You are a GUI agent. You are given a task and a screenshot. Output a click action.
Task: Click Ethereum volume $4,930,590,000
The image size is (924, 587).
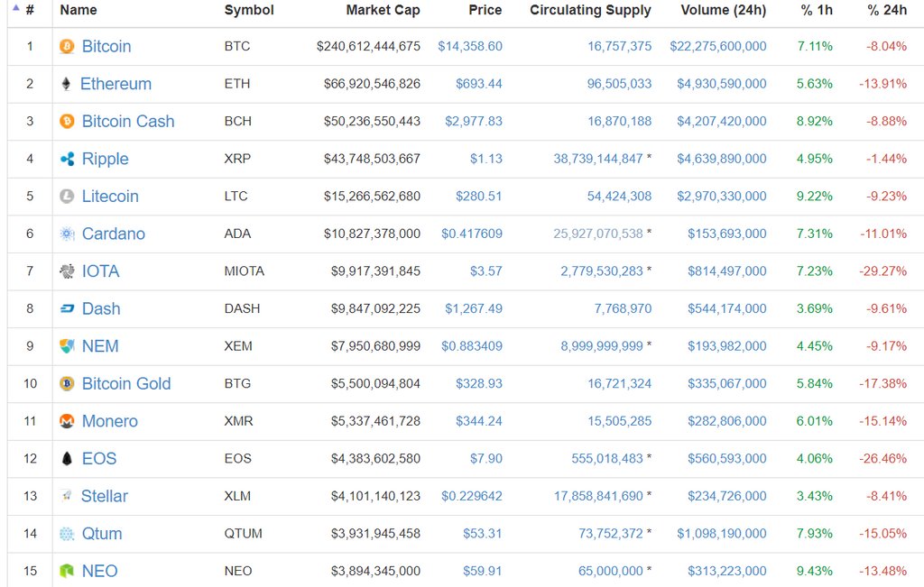(722, 84)
